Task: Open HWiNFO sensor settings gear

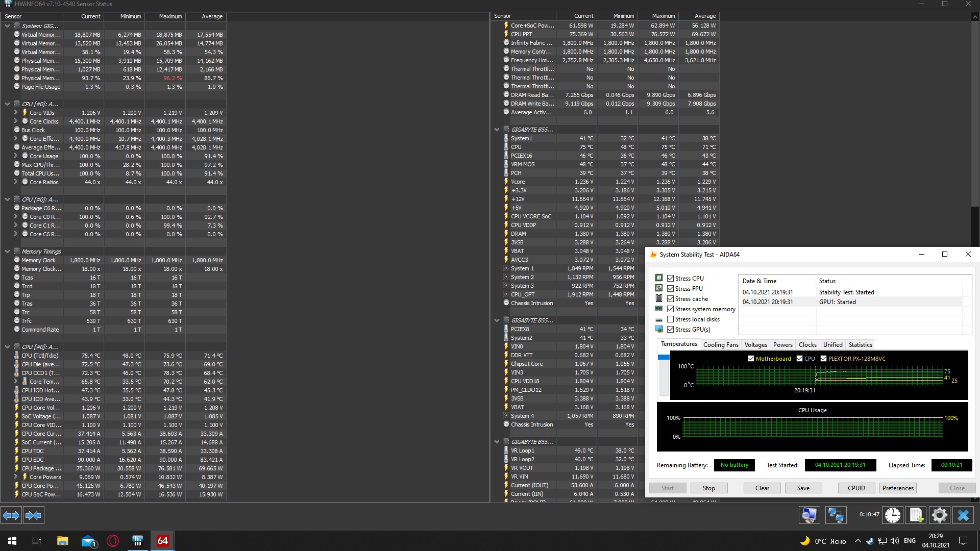Action: point(939,515)
